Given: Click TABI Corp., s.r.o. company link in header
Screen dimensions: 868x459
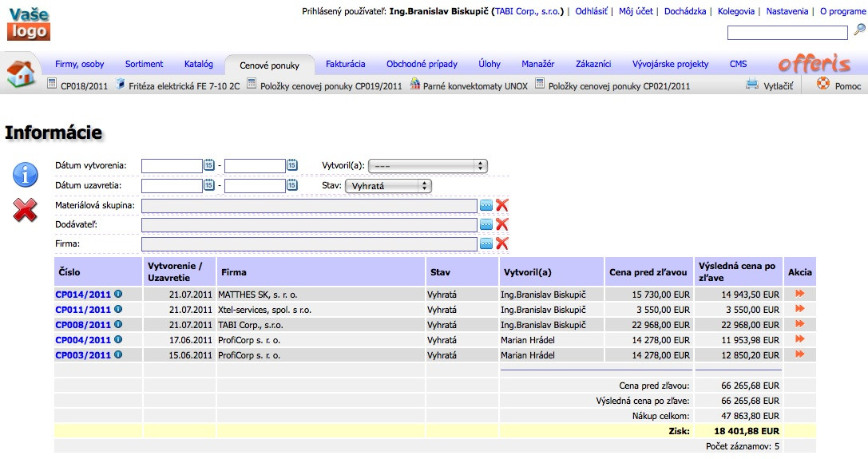Looking at the screenshot, I should point(528,11).
